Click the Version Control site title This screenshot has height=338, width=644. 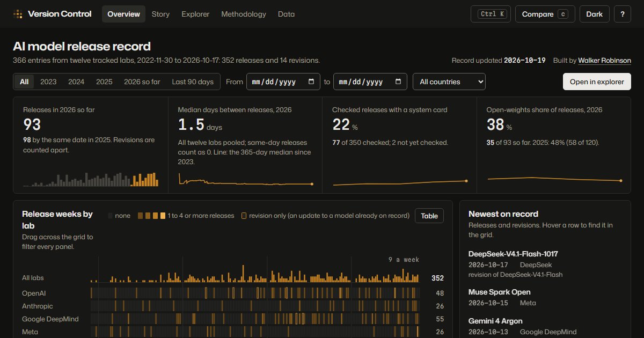coord(60,14)
